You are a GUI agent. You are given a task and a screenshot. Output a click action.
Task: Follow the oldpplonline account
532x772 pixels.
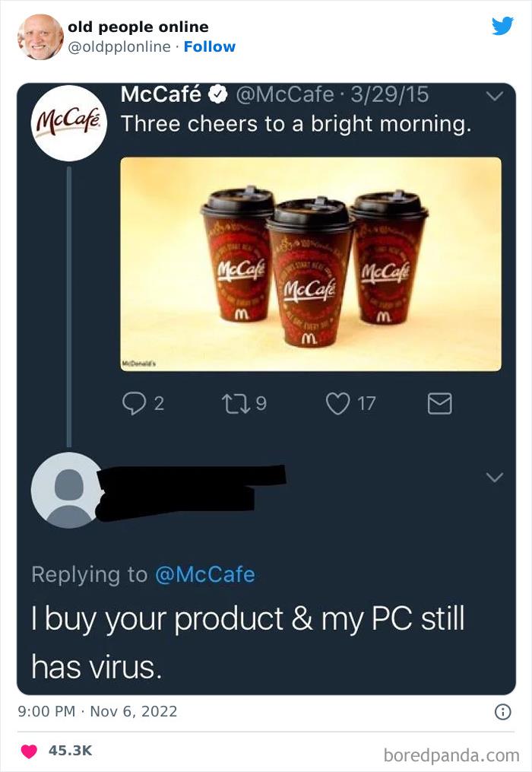pos(210,46)
